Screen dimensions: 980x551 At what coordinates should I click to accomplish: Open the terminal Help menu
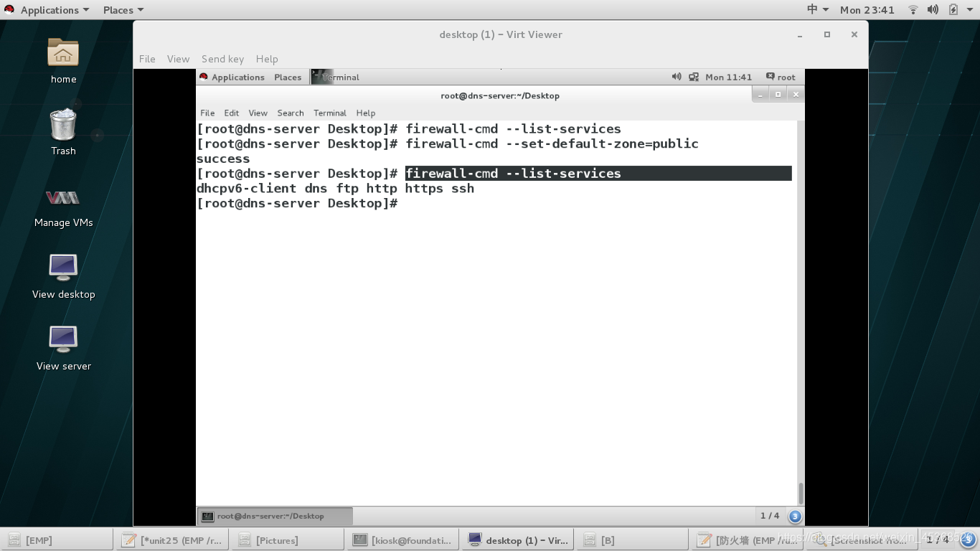[366, 113]
